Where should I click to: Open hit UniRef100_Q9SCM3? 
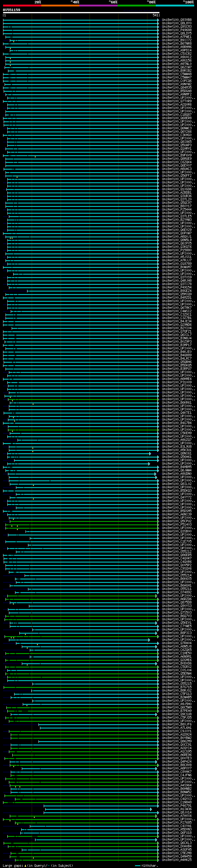click(177, 26)
